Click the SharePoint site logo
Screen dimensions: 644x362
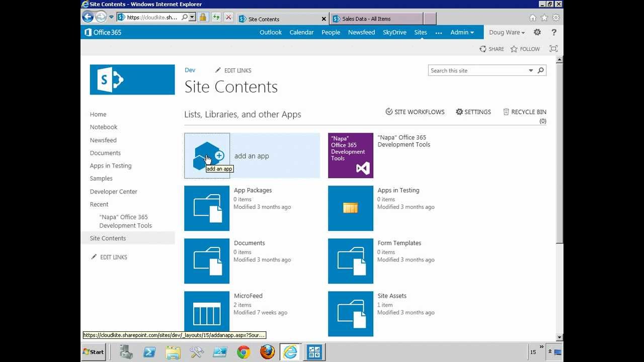point(132,79)
